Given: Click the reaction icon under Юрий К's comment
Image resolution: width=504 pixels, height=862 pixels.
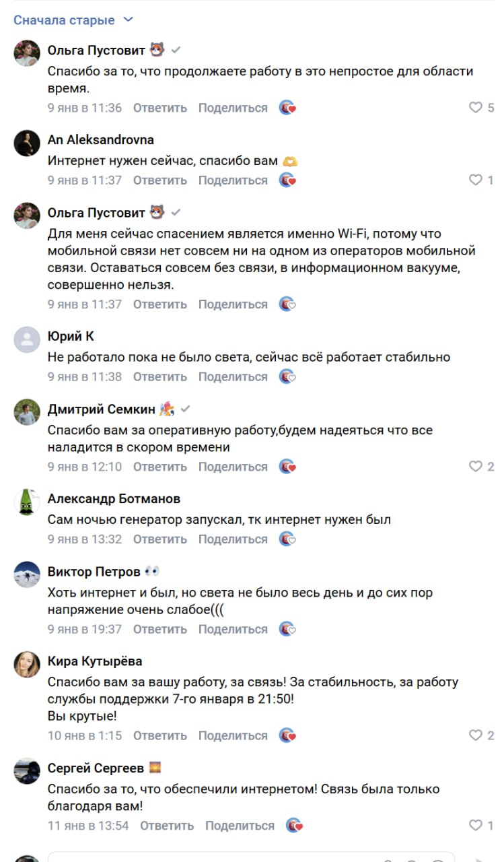Looking at the screenshot, I should click(287, 376).
